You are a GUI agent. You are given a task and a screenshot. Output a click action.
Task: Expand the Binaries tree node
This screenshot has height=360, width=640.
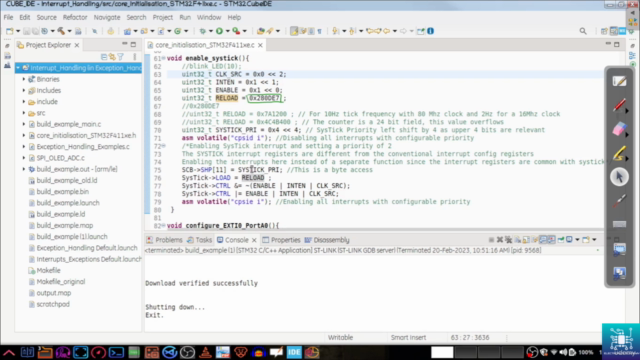click(24, 79)
